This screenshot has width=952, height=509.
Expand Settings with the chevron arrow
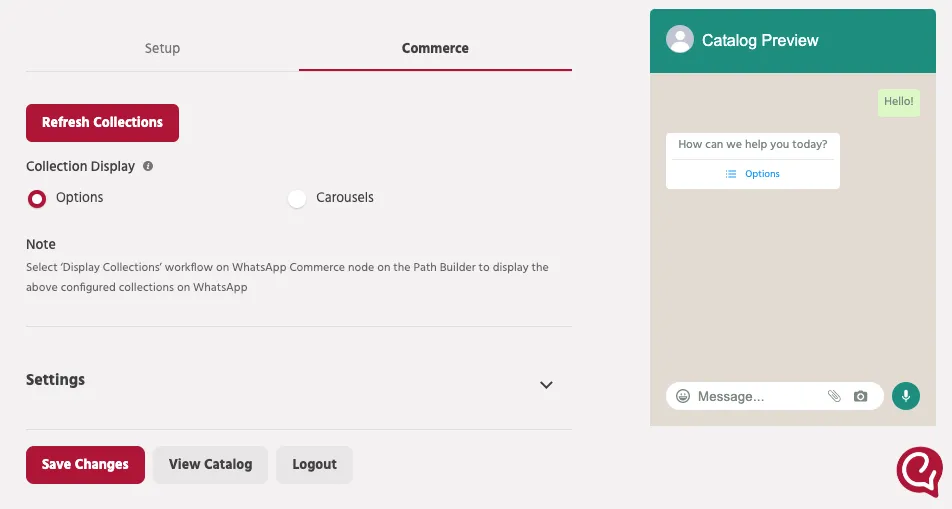tap(546, 384)
